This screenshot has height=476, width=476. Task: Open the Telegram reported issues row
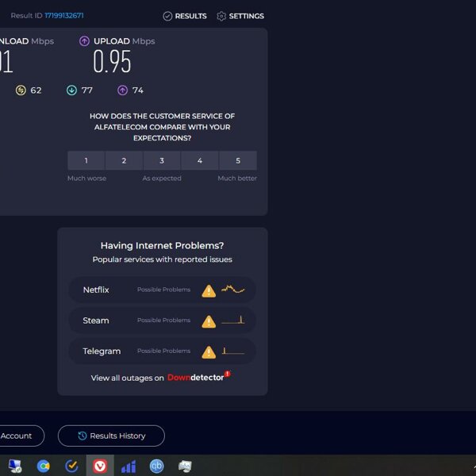[163, 351]
